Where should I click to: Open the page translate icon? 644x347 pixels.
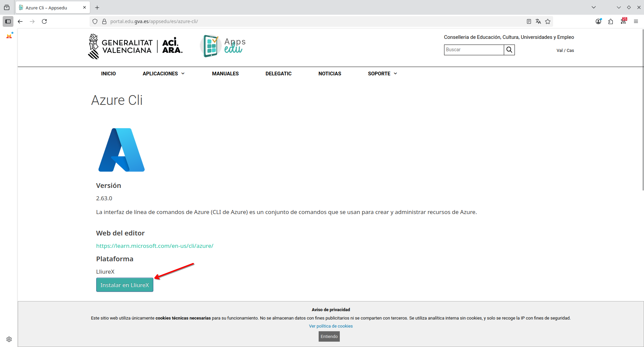(538, 21)
